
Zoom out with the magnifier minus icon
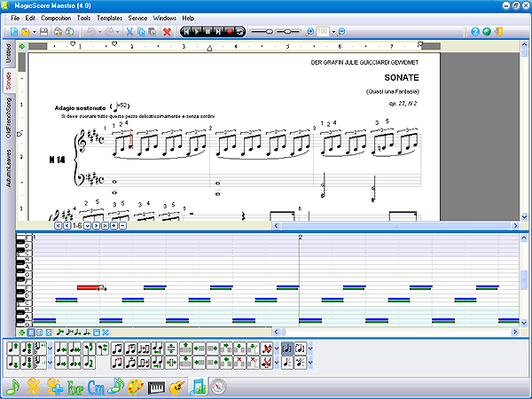pos(340,32)
